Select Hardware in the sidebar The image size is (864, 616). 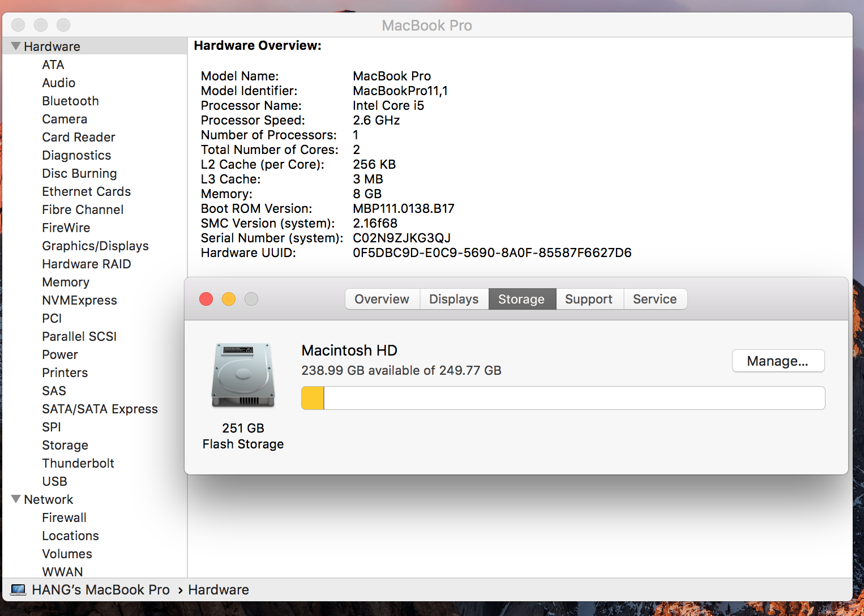pos(52,46)
